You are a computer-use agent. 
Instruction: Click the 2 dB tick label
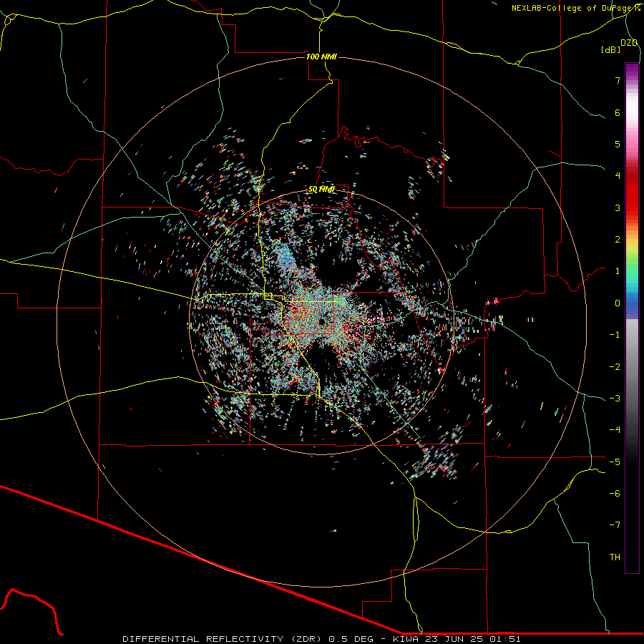618,240
